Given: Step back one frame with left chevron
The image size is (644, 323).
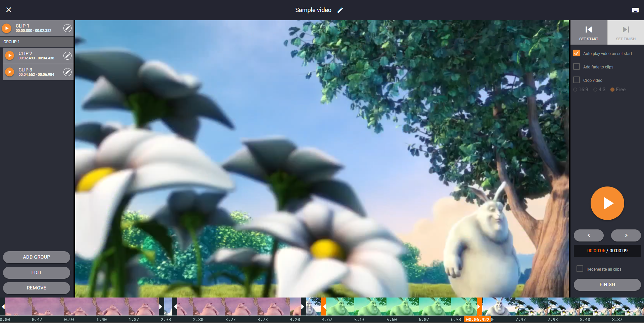Looking at the screenshot, I should [589, 235].
